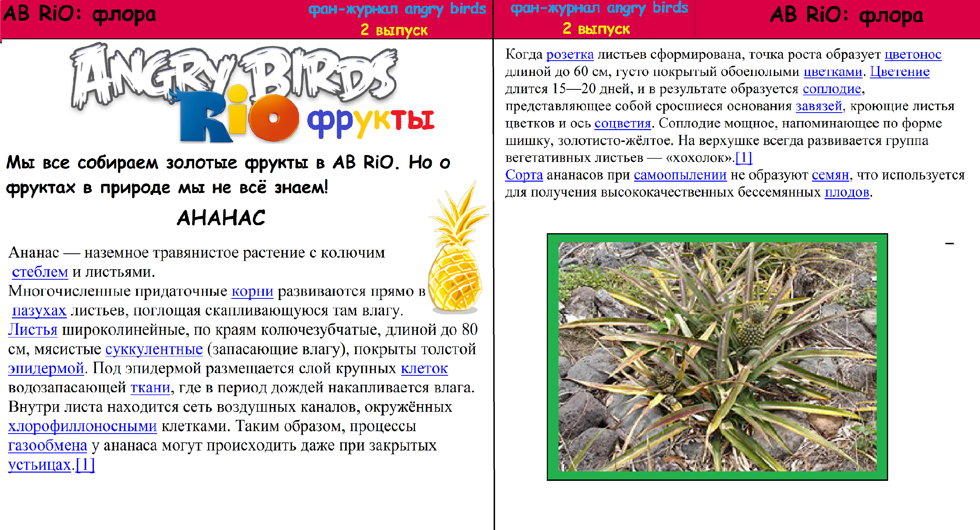Click the 'Цветение' link

click(x=900, y=72)
